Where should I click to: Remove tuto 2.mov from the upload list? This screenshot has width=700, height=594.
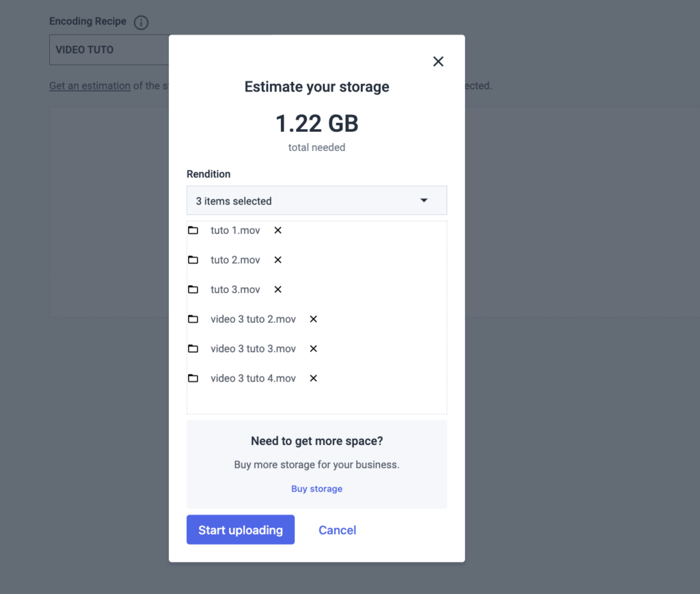tap(277, 260)
